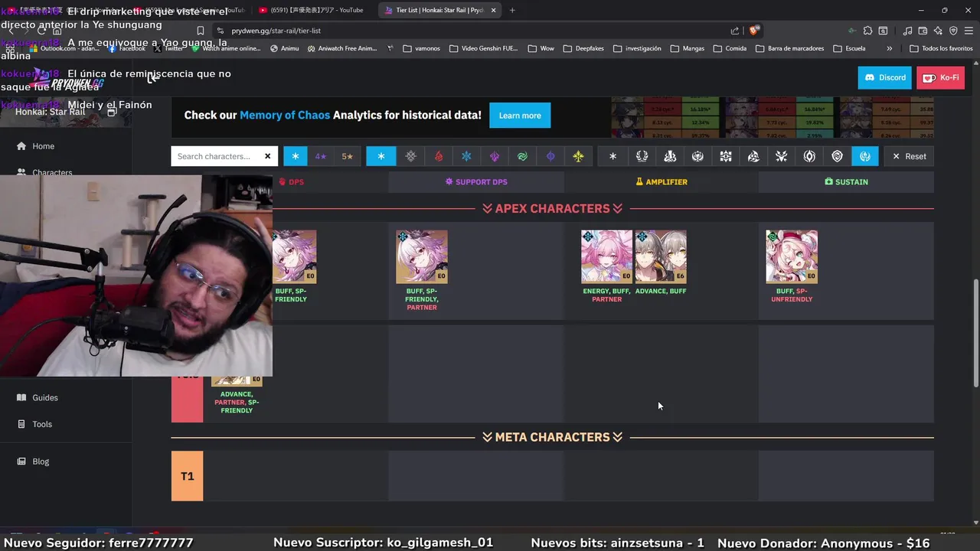
Task: Filter by Wind element icon
Action: [x=522, y=156]
